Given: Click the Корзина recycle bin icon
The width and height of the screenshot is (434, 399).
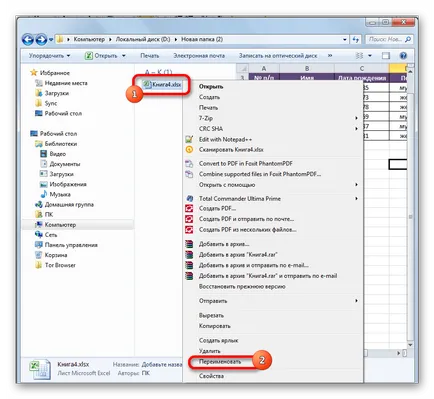Looking at the screenshot, I should (x=39, y=255).
